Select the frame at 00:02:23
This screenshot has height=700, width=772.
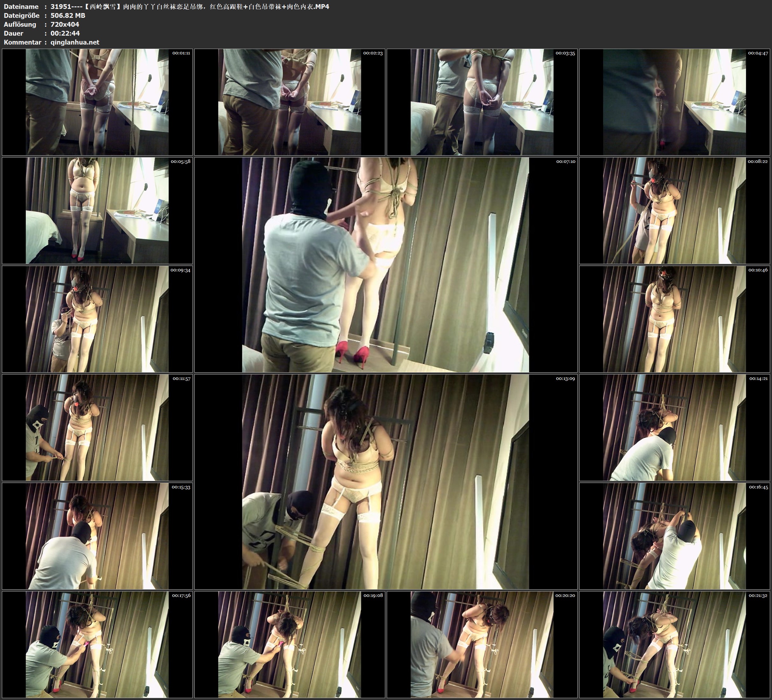289,102
